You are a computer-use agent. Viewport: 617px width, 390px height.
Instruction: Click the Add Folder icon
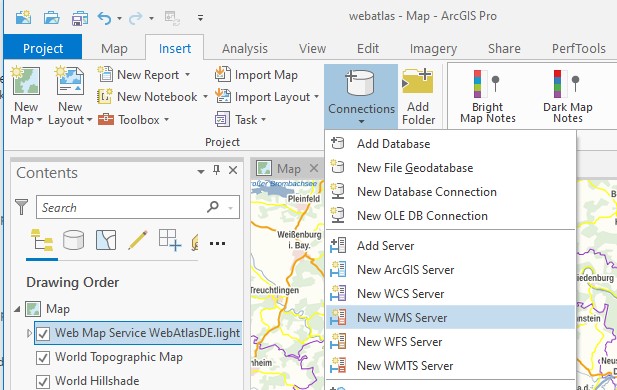(417, 81)
